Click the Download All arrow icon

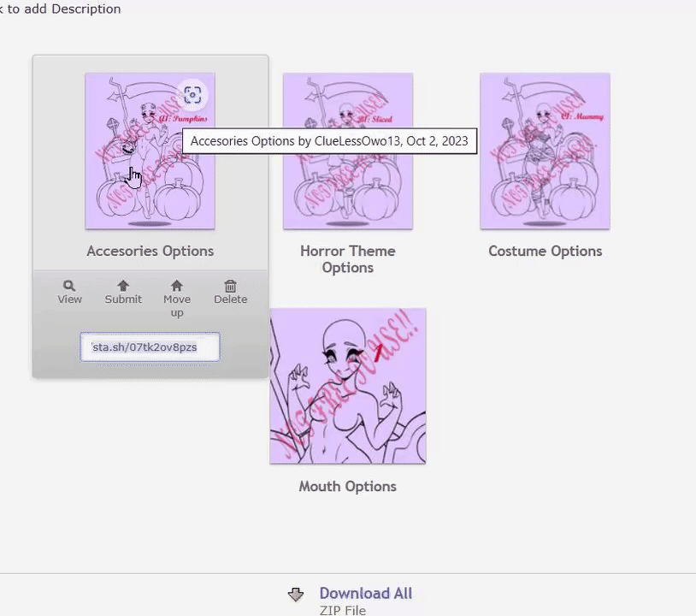[x=296, y=595]
